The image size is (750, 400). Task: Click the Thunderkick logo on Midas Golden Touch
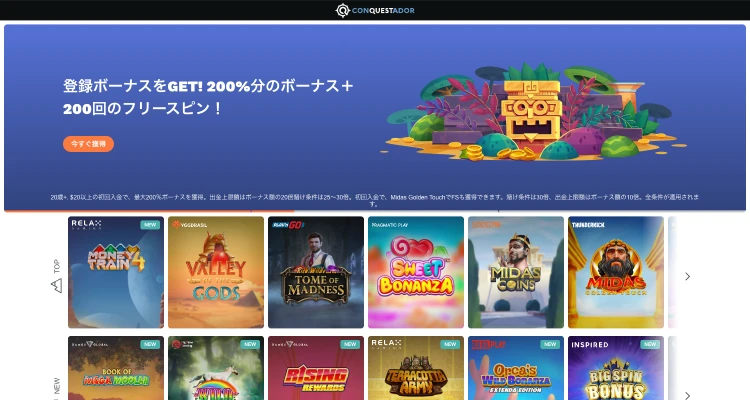[588, 224]
